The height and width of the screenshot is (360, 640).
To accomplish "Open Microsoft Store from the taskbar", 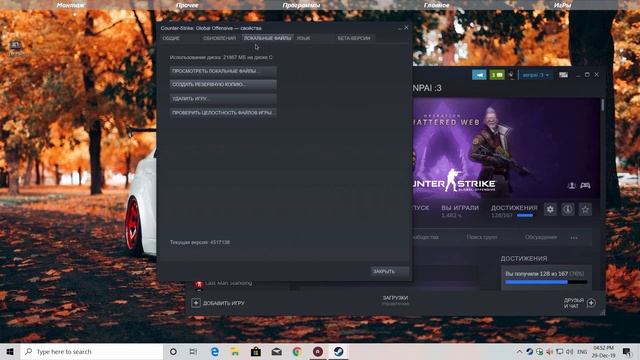I will pos(256,351).
